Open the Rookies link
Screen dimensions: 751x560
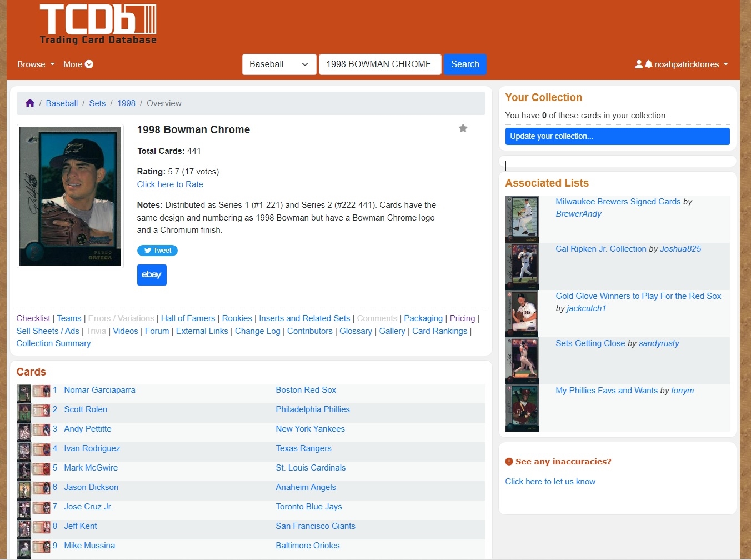[237, 318]
